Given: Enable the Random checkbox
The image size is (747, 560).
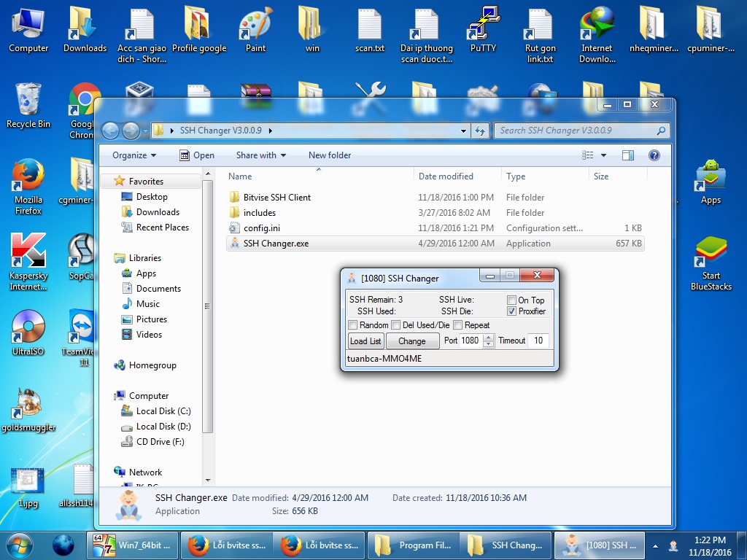Looking at the screenshot, I should tap(353, 324).
